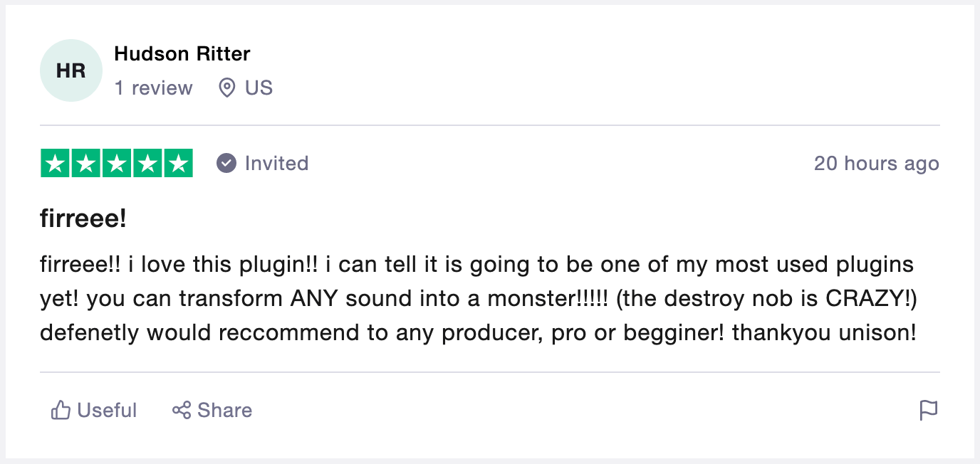Click the thumbs-up icon
This screenshot has width=980, height=464.
61,411
